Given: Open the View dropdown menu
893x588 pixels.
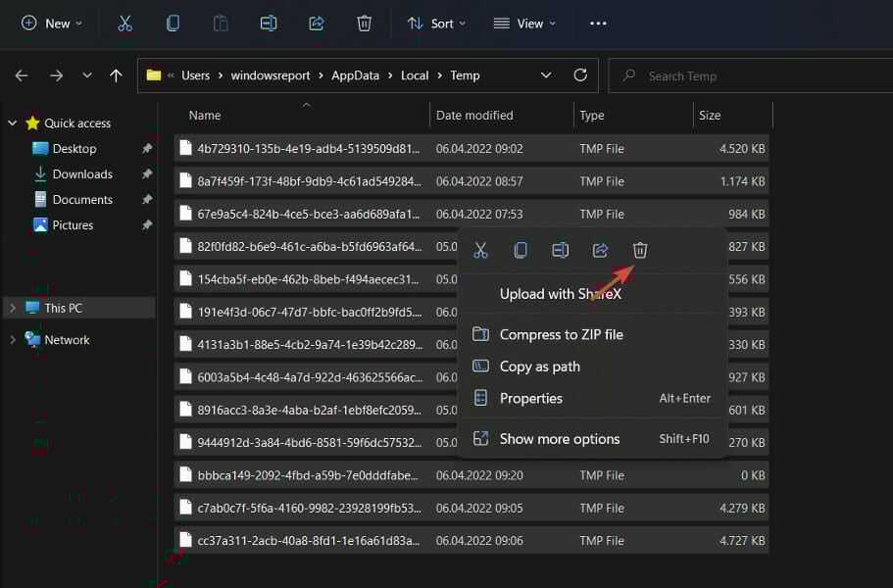Looking at the screenshot, I should click(524, 24).
